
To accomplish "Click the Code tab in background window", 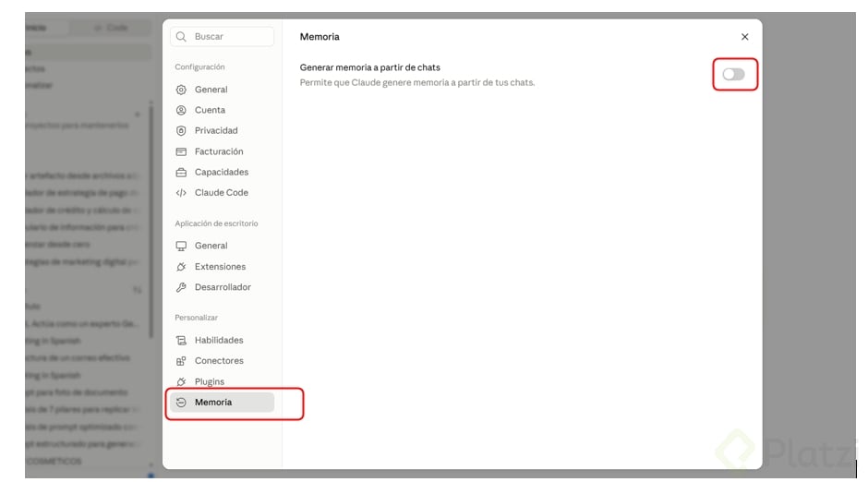I will point(111,28).
